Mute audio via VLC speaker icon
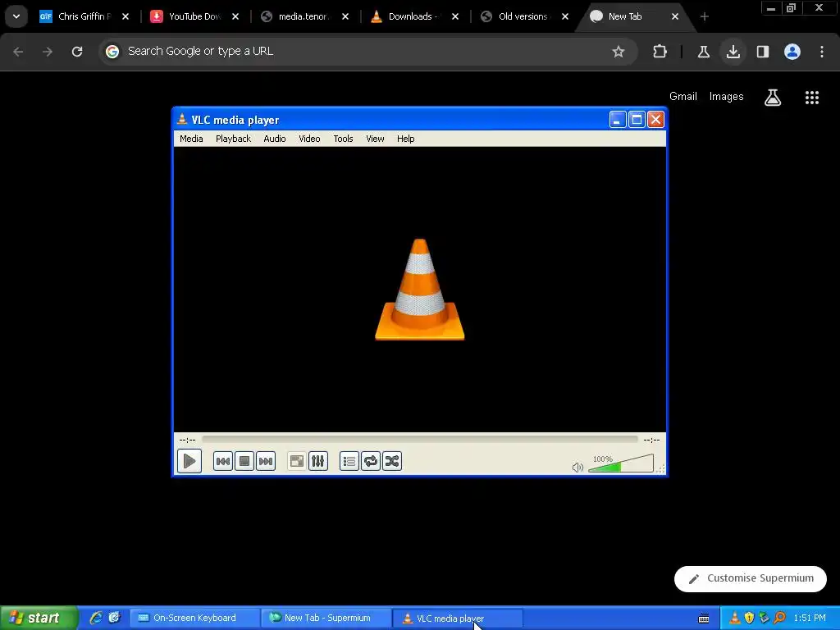Viewport: 840px width, 630px height. [x=577, y=467]
